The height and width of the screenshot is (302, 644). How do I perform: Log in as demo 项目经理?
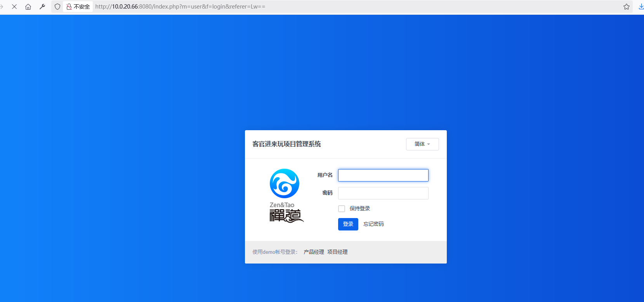(337, 252)
